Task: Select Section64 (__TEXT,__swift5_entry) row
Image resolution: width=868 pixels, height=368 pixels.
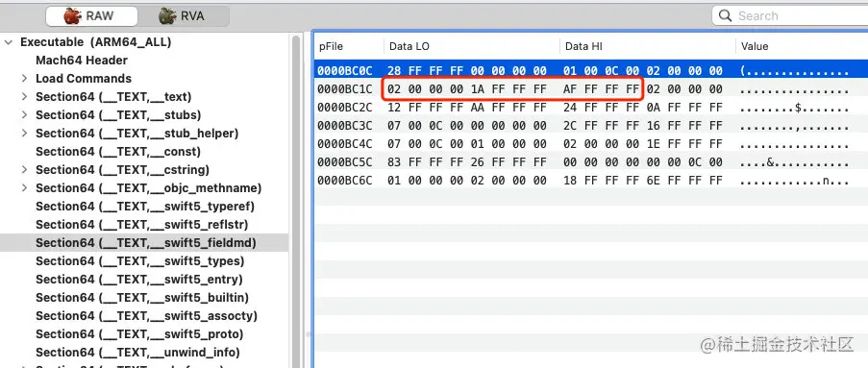Action: pos(139,280)
